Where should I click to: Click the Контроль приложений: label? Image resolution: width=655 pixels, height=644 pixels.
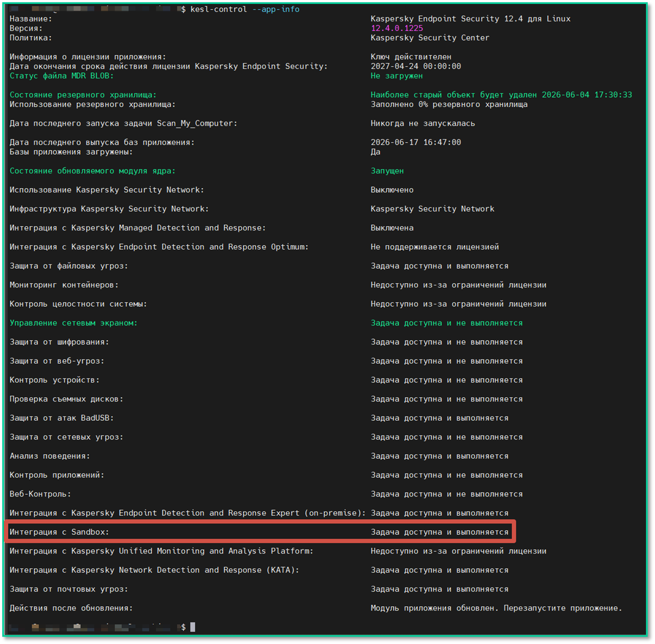pos(57,475)
